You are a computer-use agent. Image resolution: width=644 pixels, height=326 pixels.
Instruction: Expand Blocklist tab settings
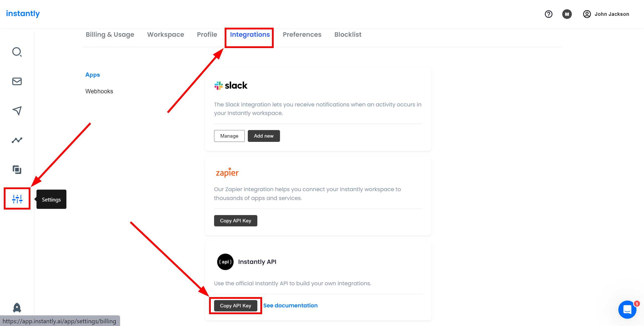point(348,34)
